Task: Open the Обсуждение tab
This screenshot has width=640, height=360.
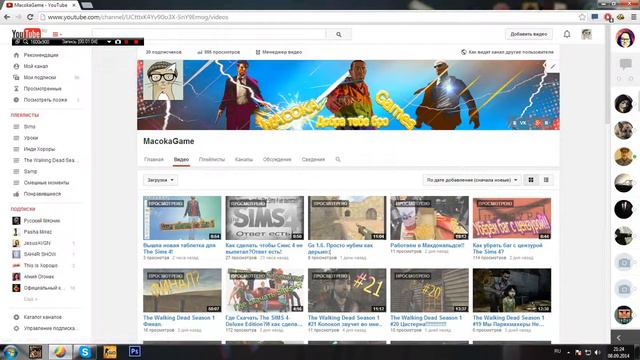Action: [277, 160]
